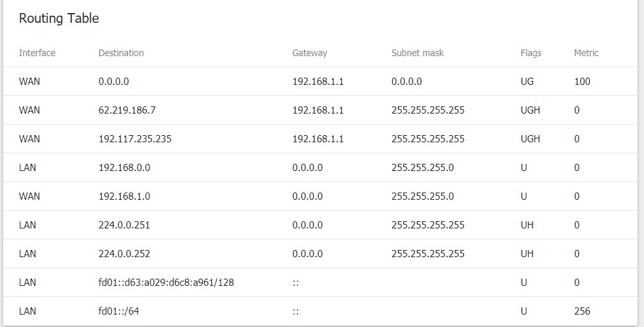The width and height of the screenshot is (644, 327).
Task: Select the Destination column header
Action: [121, 53]
